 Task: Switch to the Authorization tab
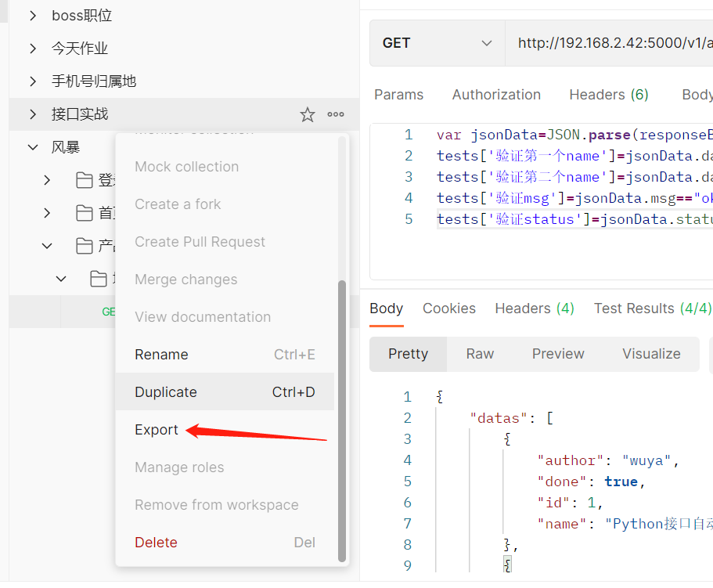[496, 95]
